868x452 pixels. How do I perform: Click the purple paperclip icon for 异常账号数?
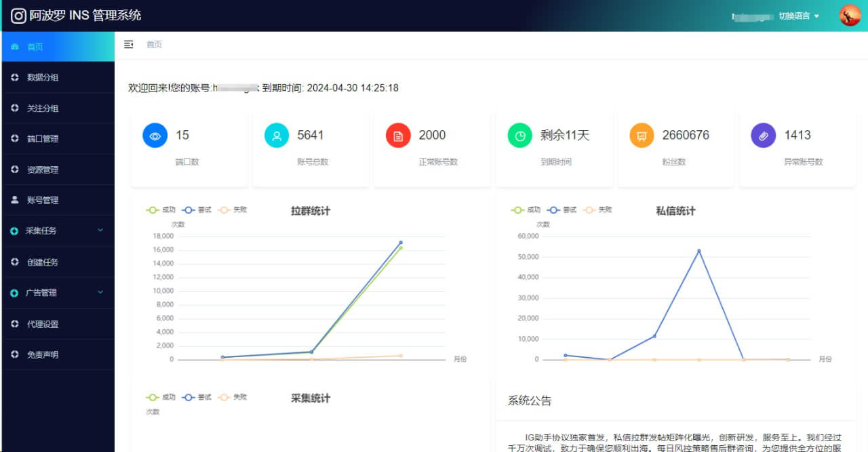(764, 136)
